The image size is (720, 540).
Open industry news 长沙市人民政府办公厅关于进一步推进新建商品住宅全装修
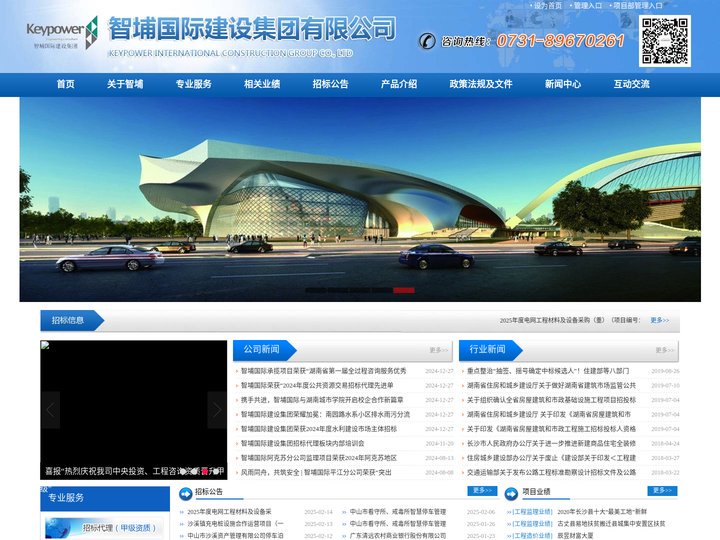(551, 444)
